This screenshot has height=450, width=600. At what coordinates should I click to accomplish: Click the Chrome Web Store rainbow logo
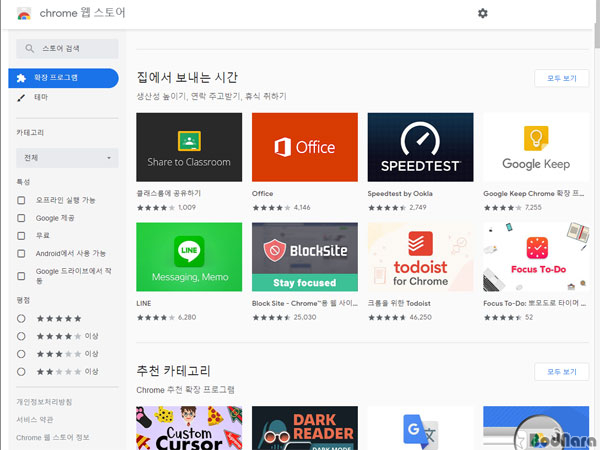(x=23, y=14)
